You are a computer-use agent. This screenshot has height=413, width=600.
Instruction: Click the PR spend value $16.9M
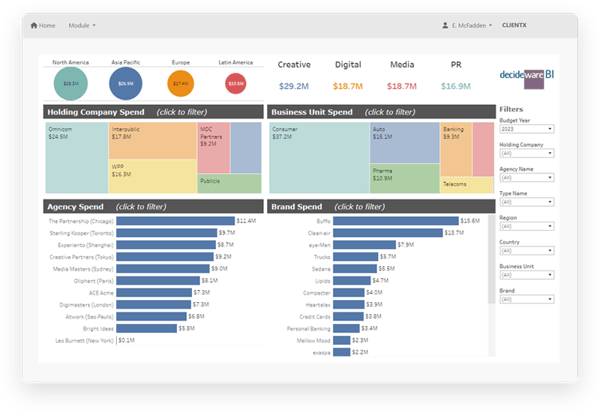[456, 86]
